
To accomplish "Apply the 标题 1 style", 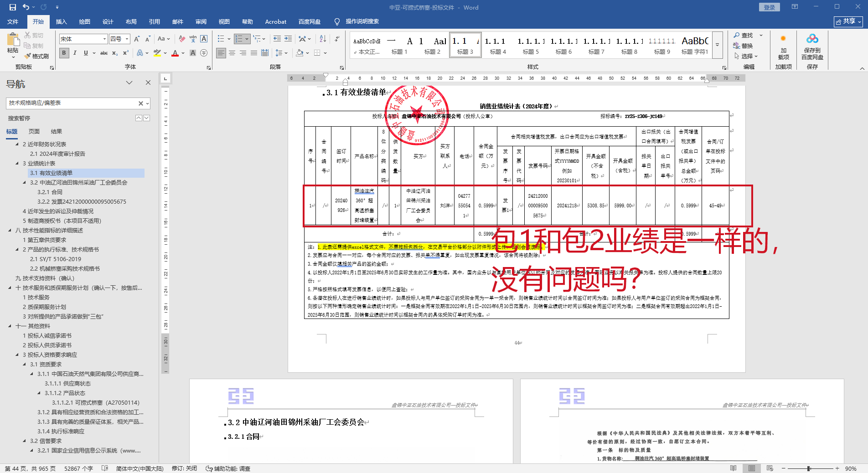I will click(399, 45).
